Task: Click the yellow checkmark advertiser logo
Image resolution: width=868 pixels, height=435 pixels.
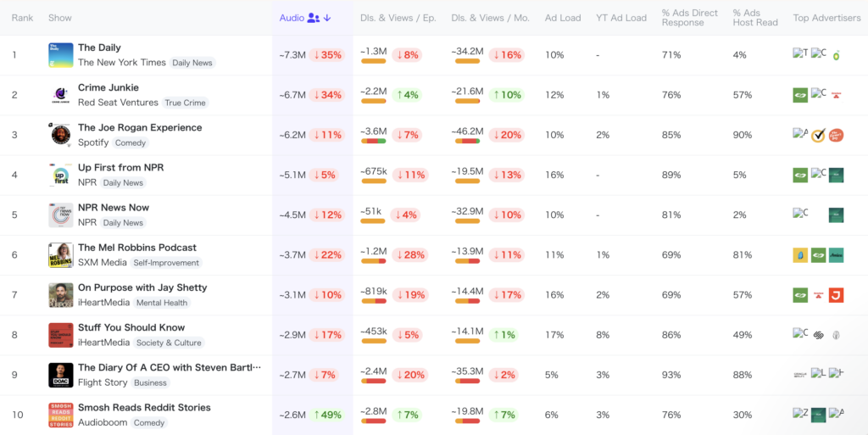Action: click(818, 135)
